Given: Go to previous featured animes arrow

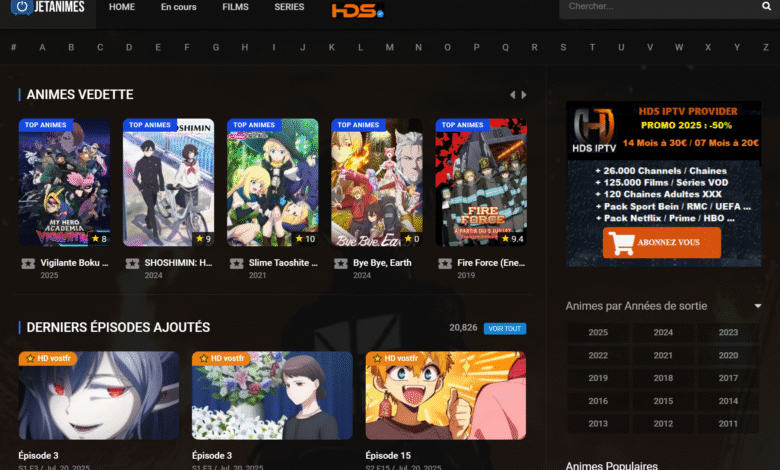Looking at the screenshot, I should [512, 94].
